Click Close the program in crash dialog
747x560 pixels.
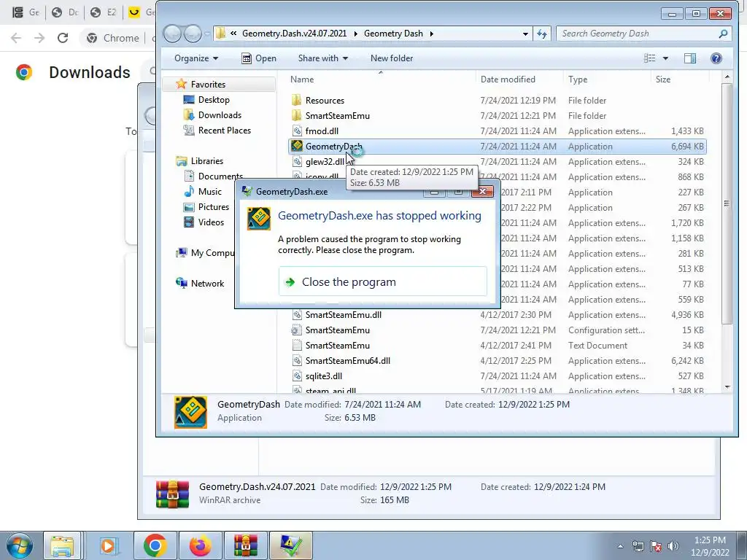[382, 281]
